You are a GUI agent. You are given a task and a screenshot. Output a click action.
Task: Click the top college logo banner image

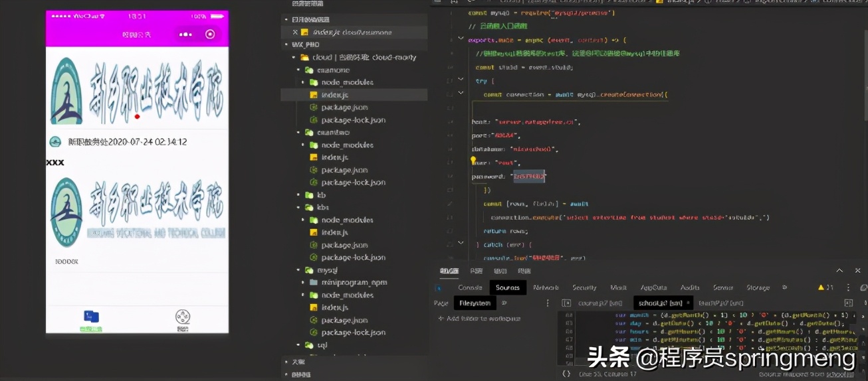(137, 91)
